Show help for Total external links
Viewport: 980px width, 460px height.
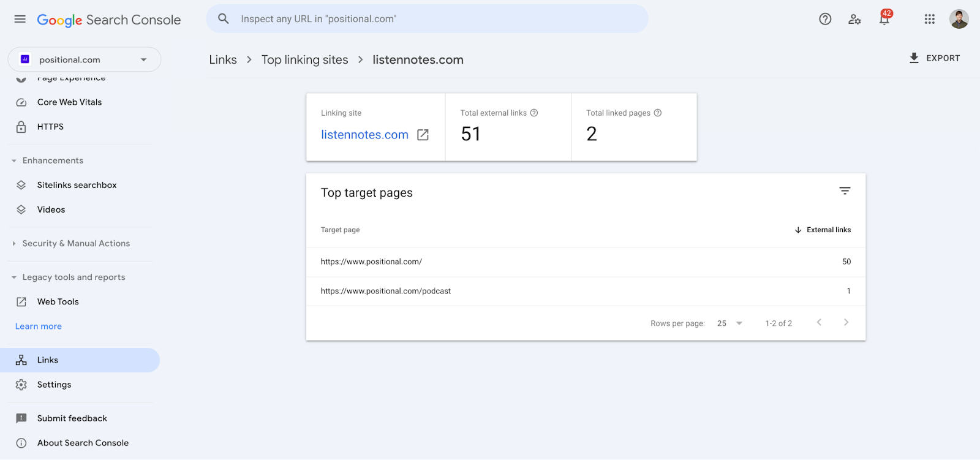point(534,113)
